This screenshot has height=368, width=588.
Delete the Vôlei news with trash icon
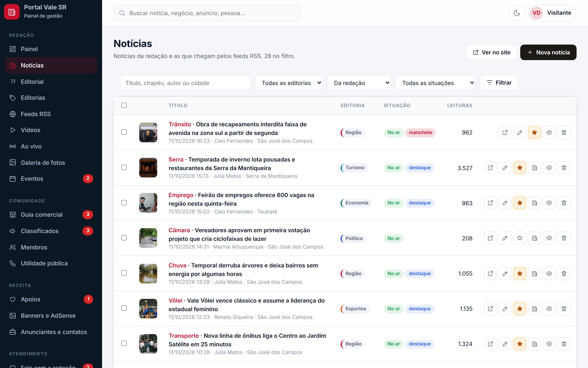[x=564, y=309]
